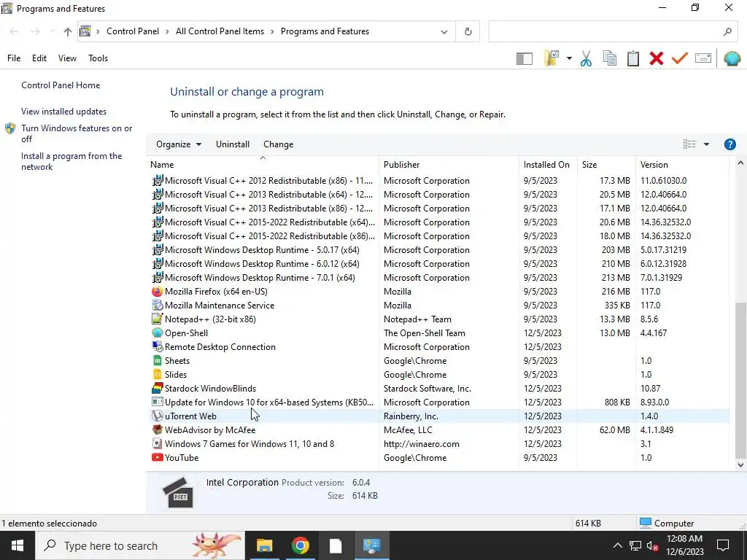The image size is (747, 560).
Task: Click the red X Delete icon
Action: click(x=657, y=58)
